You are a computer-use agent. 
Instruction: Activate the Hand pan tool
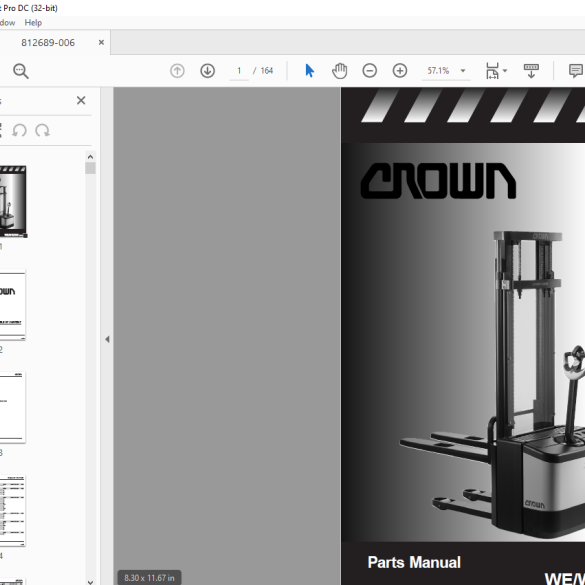tap(340, 71)
